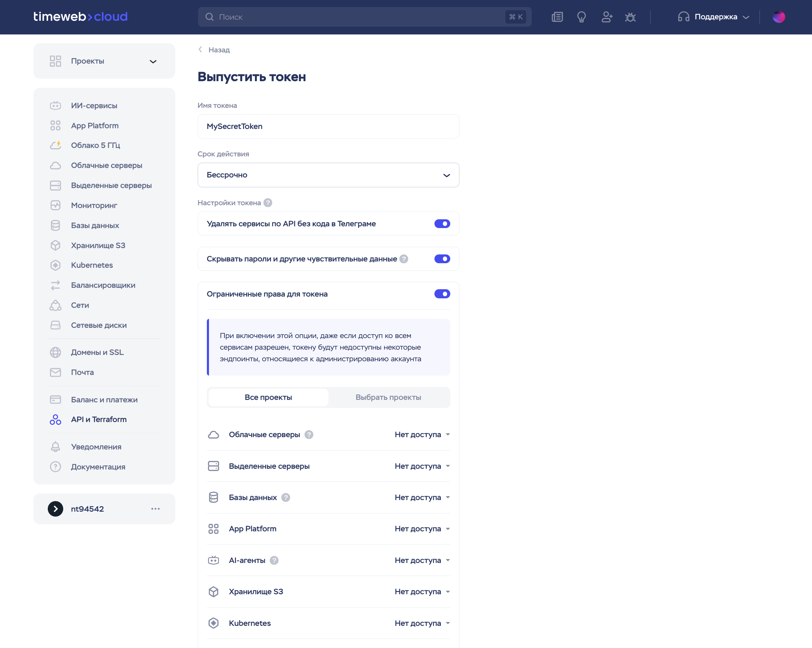Expand the Поддержка menu
This screenshot has height=648, width=812.
tap(714, 17)
